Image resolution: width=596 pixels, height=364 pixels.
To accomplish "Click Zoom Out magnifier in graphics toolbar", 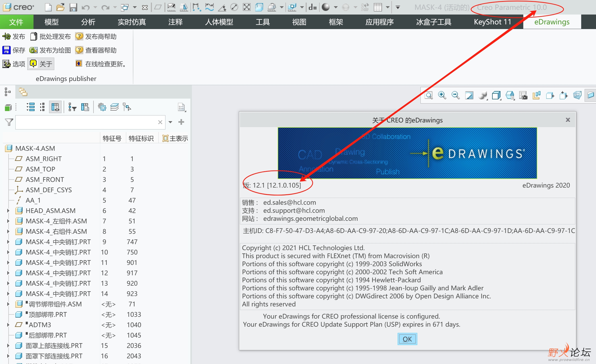I will coord(456,95).
